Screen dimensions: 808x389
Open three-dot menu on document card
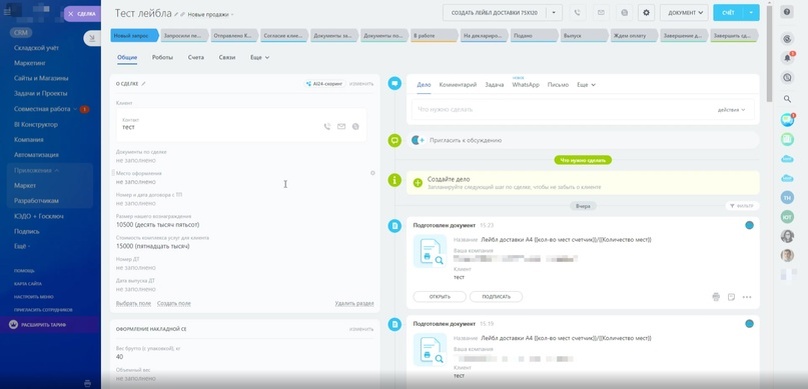(x=747, y=297)
